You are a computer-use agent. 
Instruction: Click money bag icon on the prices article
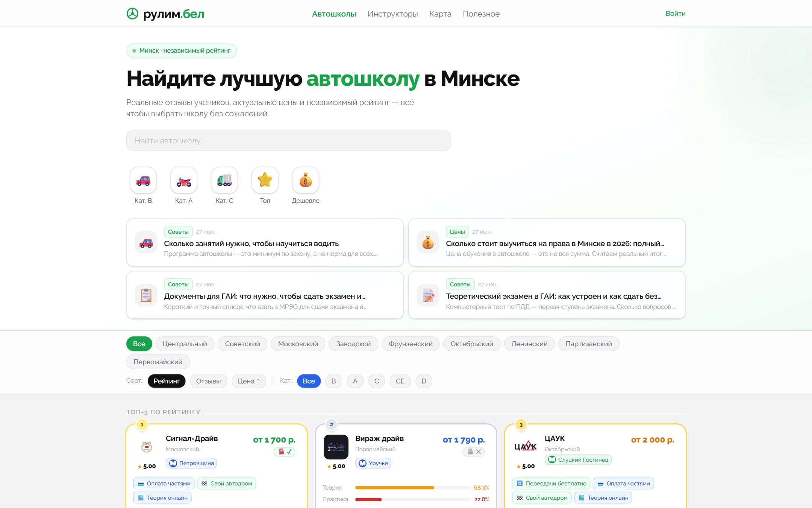coord(428,243)
